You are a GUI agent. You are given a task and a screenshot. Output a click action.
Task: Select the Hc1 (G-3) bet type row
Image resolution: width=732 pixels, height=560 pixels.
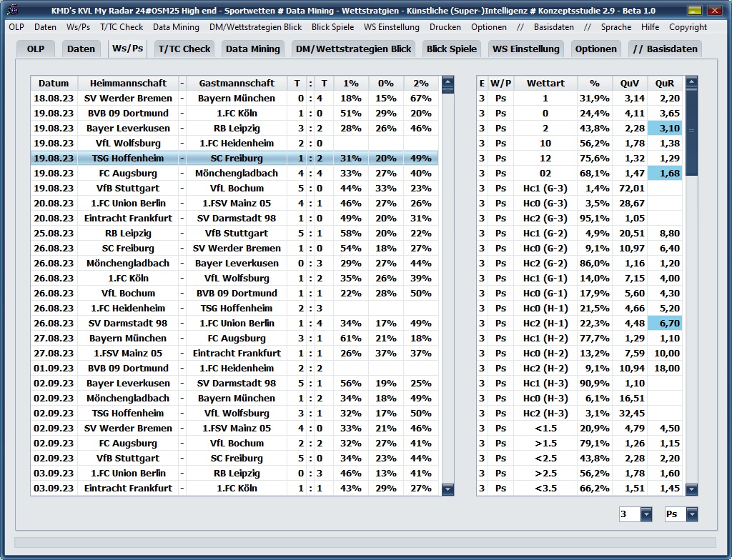(x=579, y=189)
